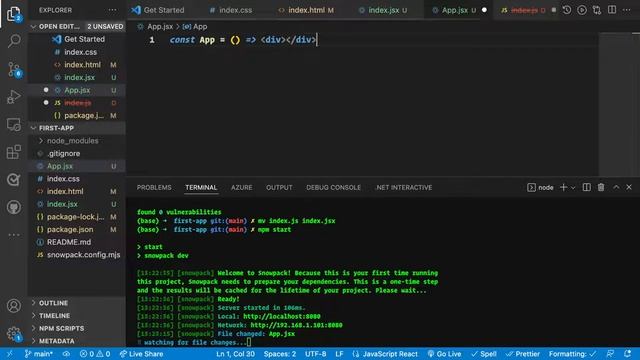Open package.json in FIRST-APP tree

pos(76,229)
